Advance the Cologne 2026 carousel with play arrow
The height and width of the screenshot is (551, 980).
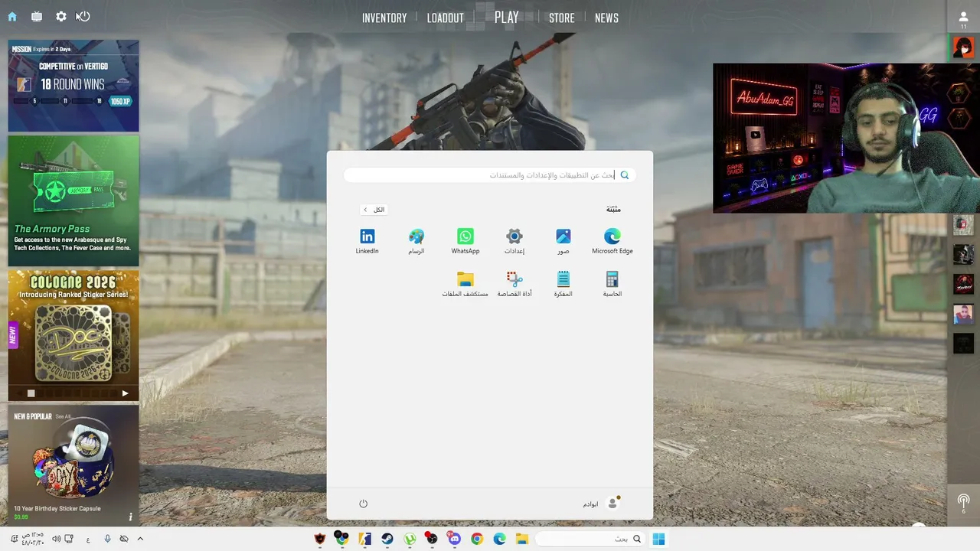pos(126,393)
